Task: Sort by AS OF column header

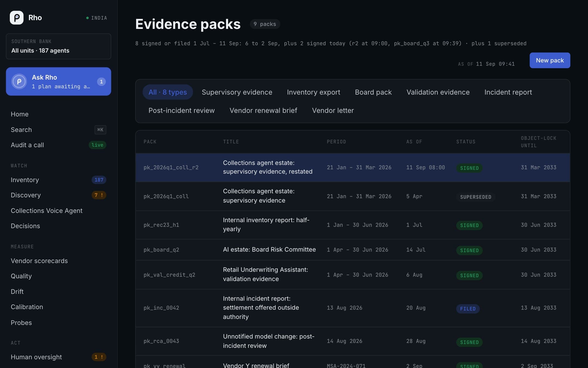Action: click(x=414, y=142)
